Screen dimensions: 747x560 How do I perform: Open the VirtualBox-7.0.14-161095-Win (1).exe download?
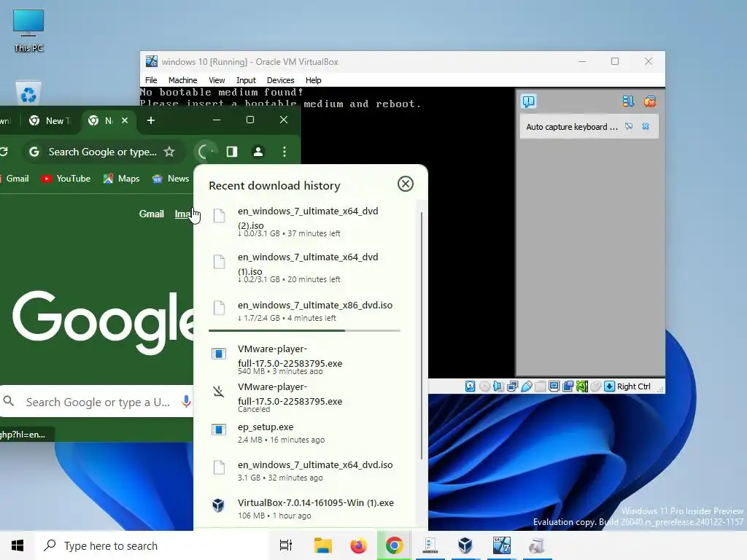pos(305,508)
